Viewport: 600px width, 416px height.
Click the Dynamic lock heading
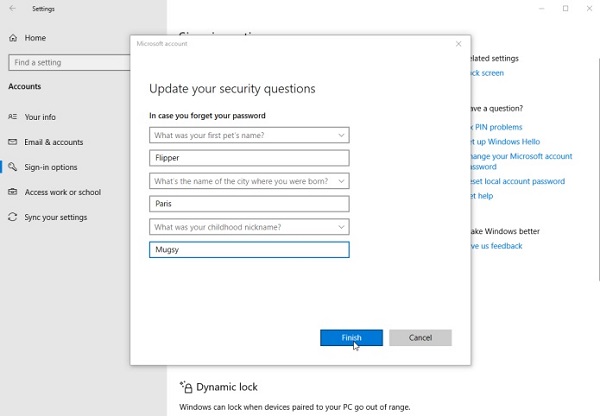click(227, 387)
